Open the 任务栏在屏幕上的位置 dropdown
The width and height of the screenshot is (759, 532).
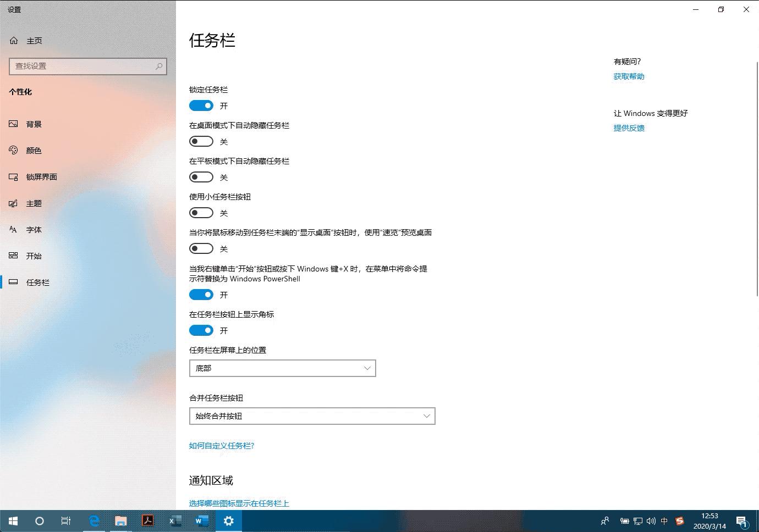point(282,368)
